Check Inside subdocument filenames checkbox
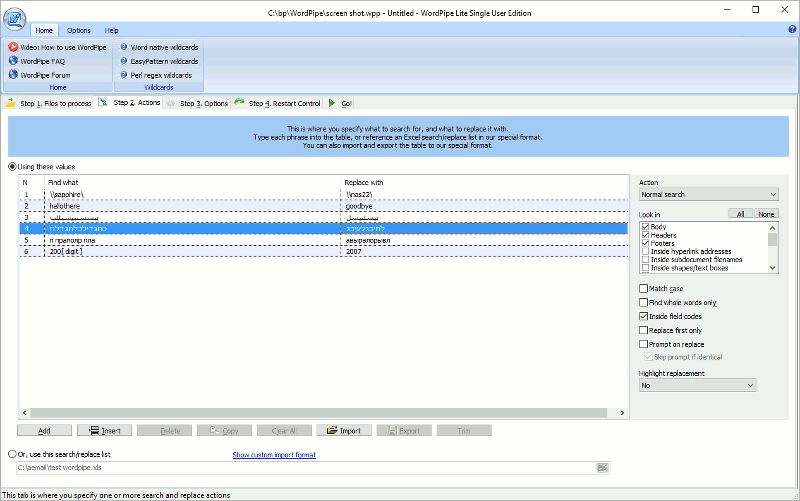Viewport: 800px width, 501px height. pos(645,259)
